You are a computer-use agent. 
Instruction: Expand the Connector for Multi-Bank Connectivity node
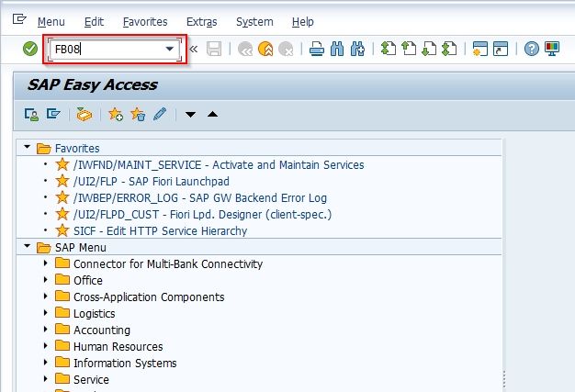(x=46, y=263)
